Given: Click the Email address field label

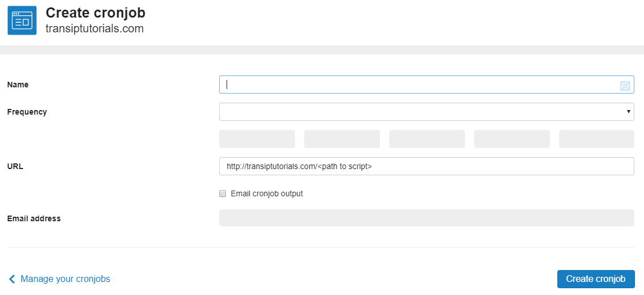Looking at the screenshot, I should [x=34, y=218].
